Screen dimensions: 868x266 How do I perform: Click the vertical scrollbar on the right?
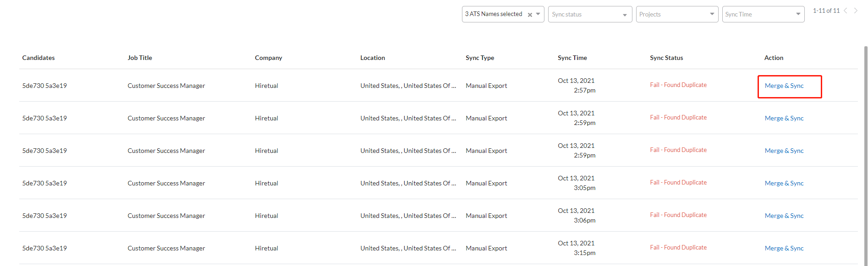865,137
